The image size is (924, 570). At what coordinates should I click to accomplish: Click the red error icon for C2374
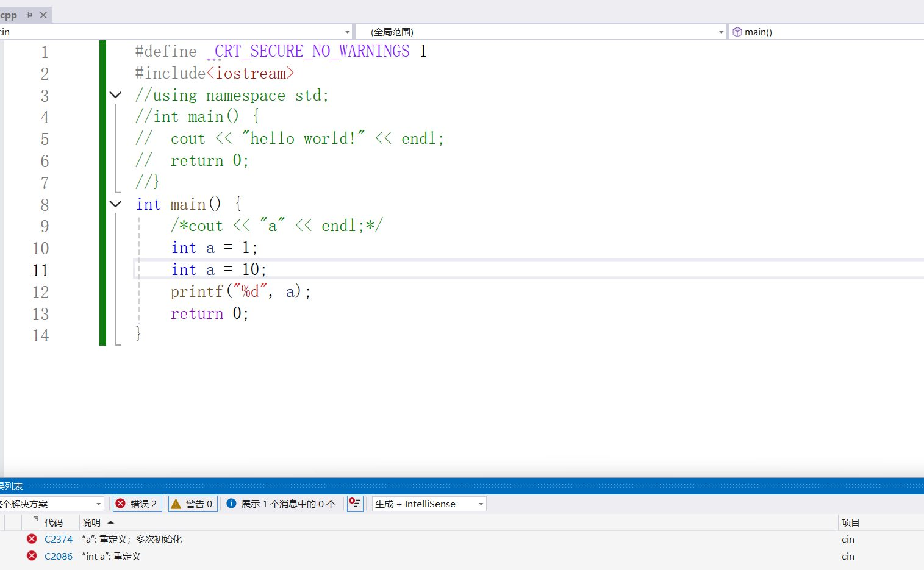coord(32,539)
